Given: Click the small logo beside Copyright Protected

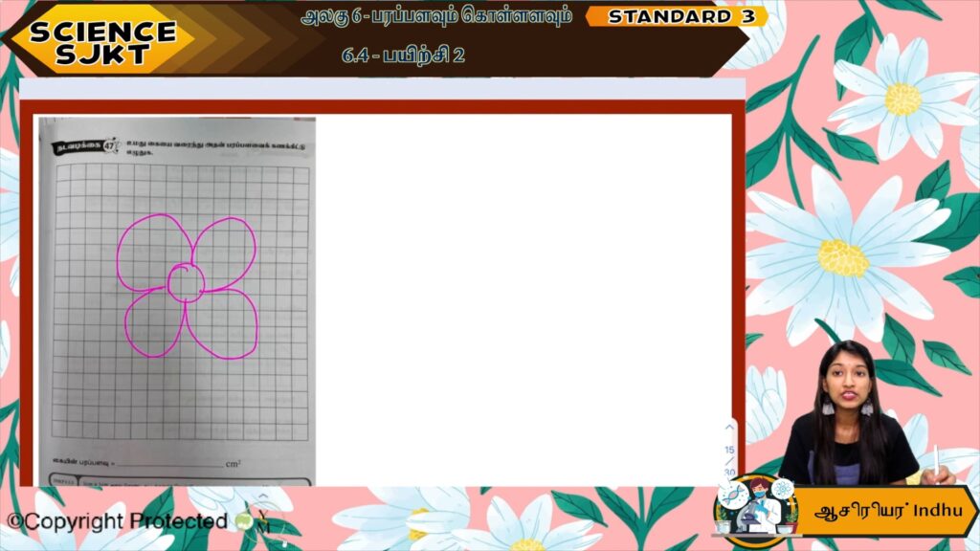Looking at the screenshot, I should pyautogui.click(x=245, y=522).
